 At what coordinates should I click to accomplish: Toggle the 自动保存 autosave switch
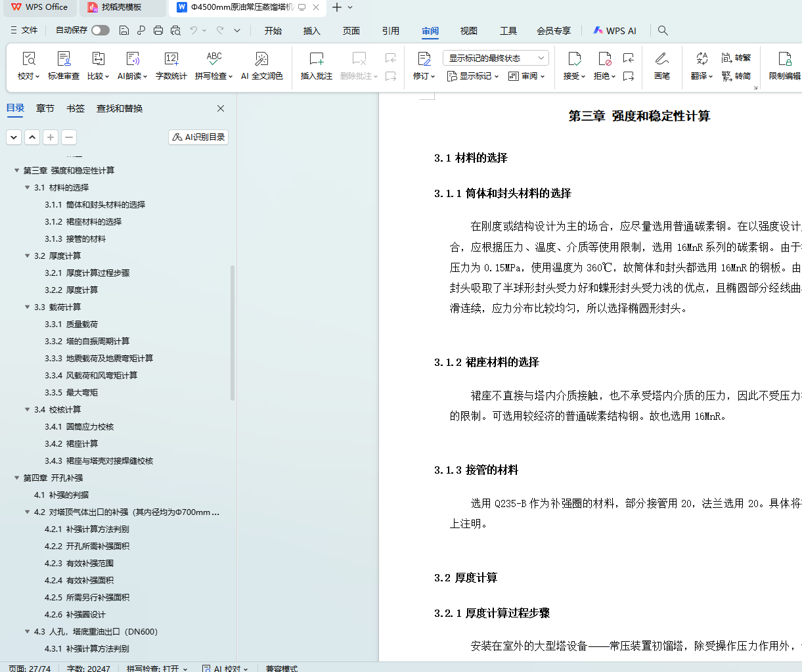pos(100,30)
